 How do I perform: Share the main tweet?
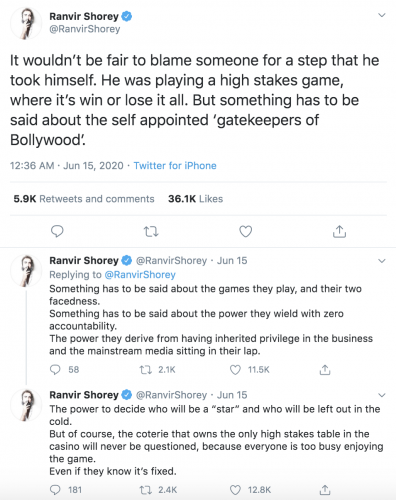pos(339,231)
